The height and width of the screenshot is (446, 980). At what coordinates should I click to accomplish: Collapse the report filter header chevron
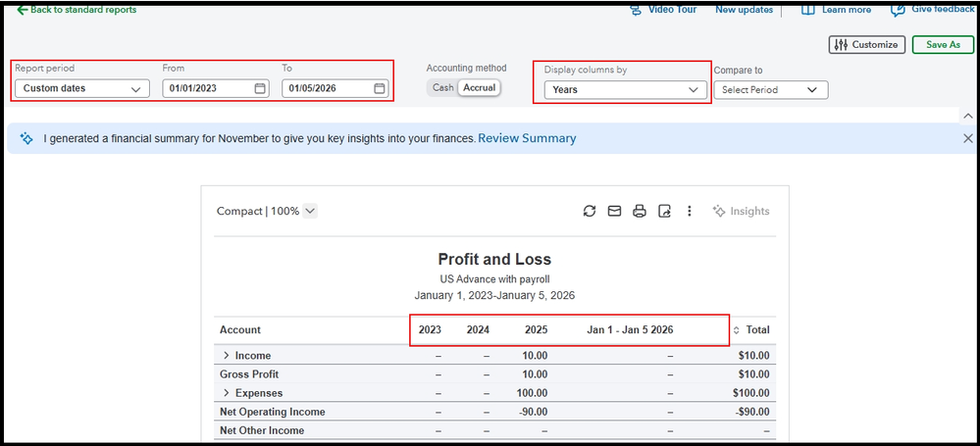(x=968, y=116)
